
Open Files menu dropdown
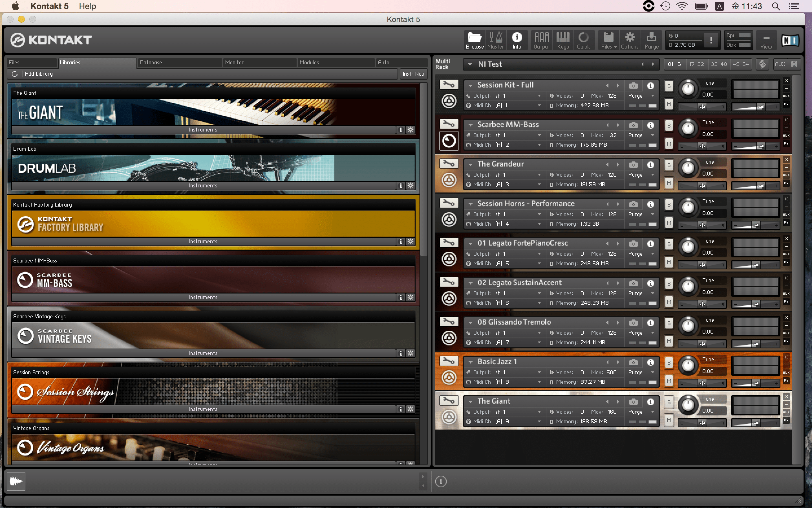click(x=609, y=40)
